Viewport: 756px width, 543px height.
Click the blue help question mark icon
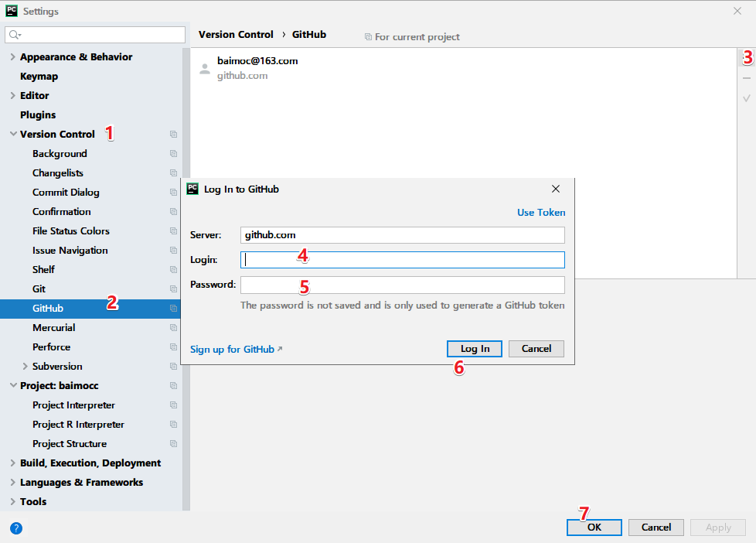[16, 528]
